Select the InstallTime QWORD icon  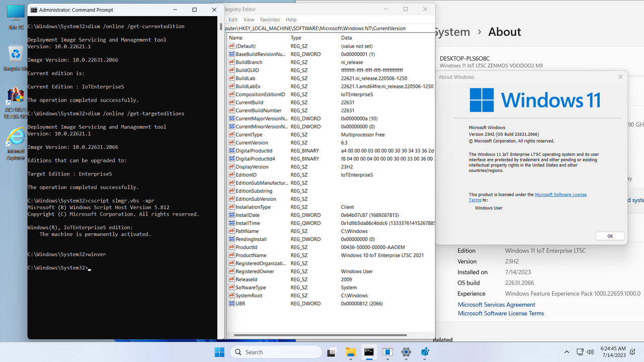(x=231, y=223)
